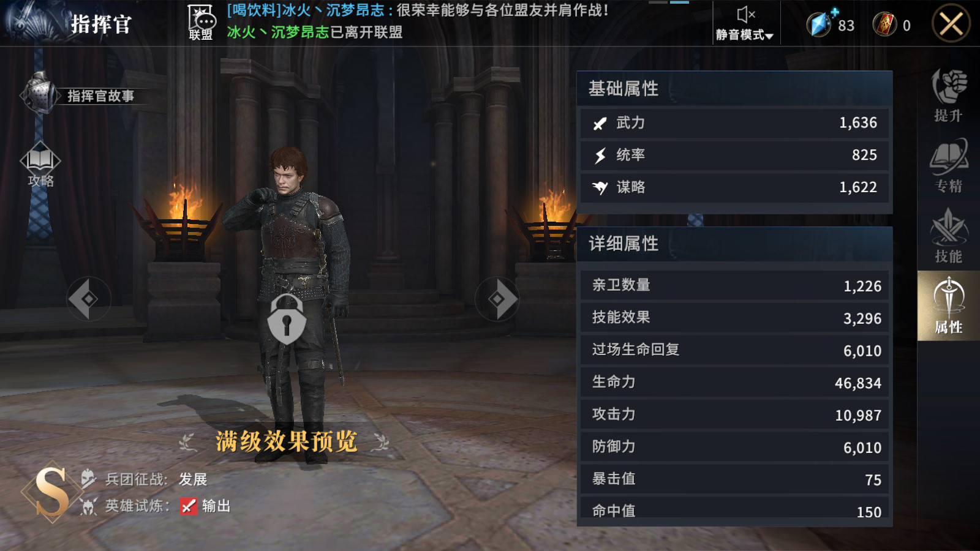Open the 技能 skills tab
Image resolution: width=980 pixels, height=551 pixels.
point(948,236)
